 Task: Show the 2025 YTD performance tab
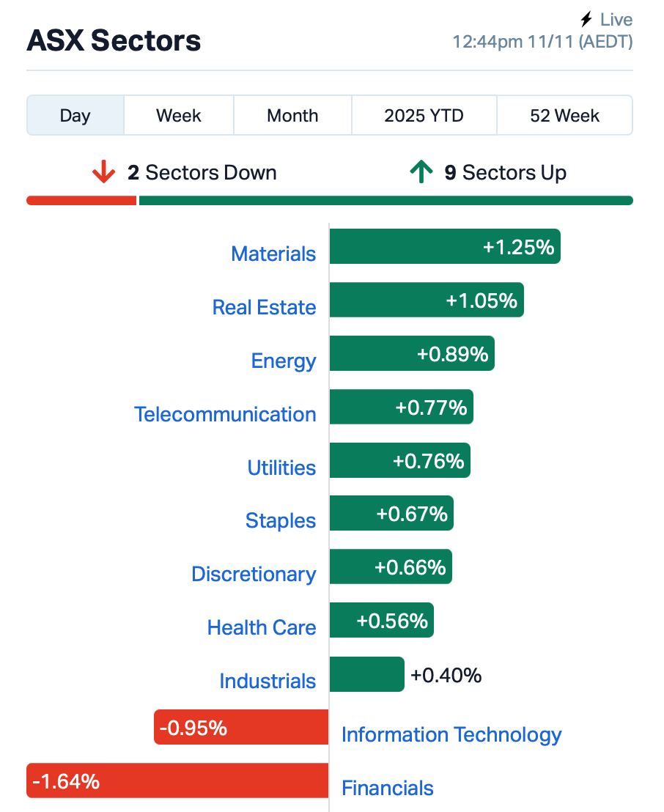[x=424, y=116]
